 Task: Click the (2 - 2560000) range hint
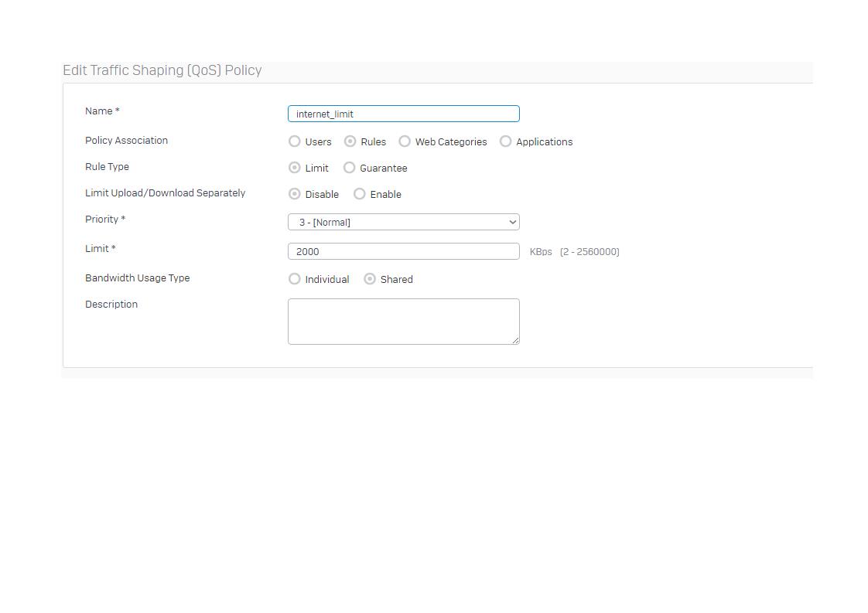tap(589, 252)
